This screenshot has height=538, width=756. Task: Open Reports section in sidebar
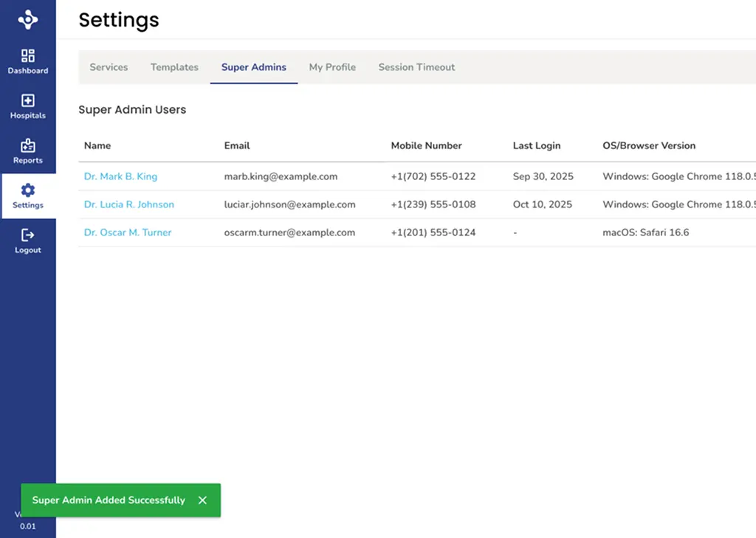[x=28, y=150]
